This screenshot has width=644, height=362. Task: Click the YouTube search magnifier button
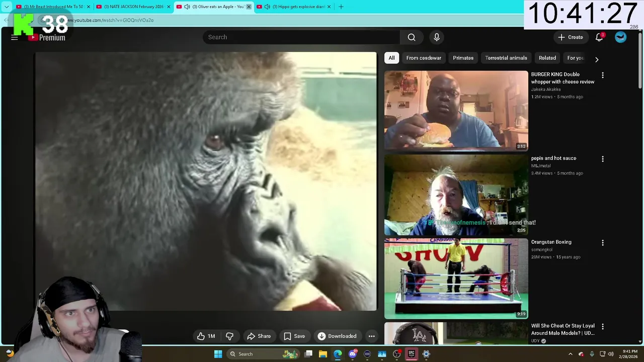tap(412, 37)
